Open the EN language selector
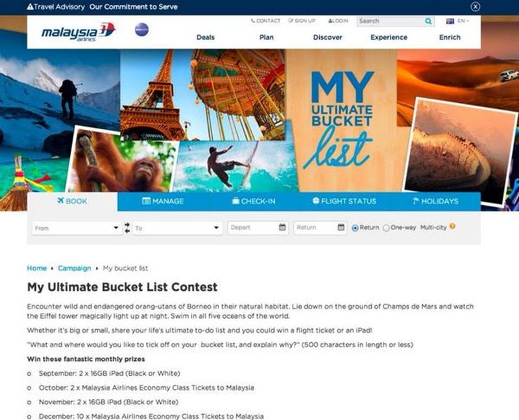The height and width of the screenshot is (420, 519). coord(458,21)
